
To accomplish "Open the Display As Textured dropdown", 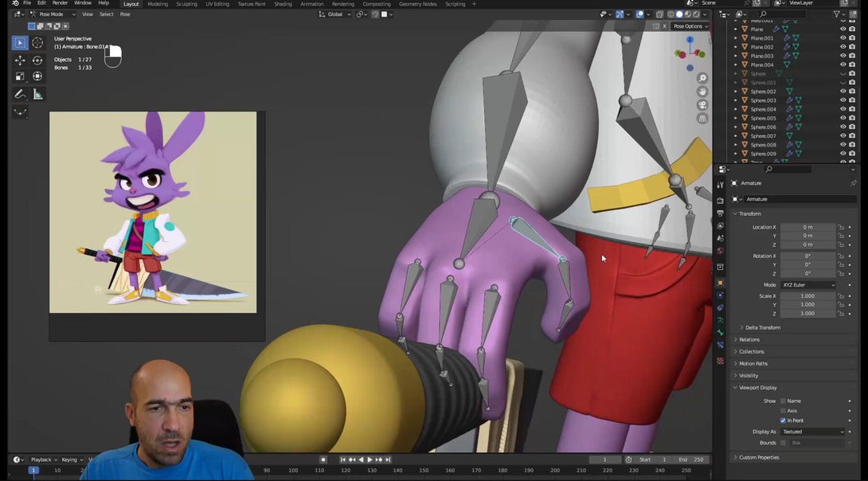I will pyautogui.click(x=812, y=432).
